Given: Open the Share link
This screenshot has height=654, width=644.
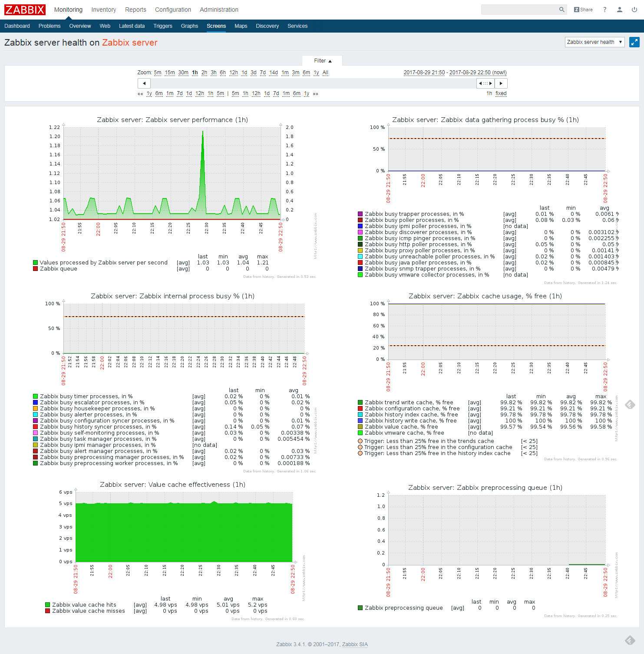Looking at the screenshot, I should tap(583, 10).
